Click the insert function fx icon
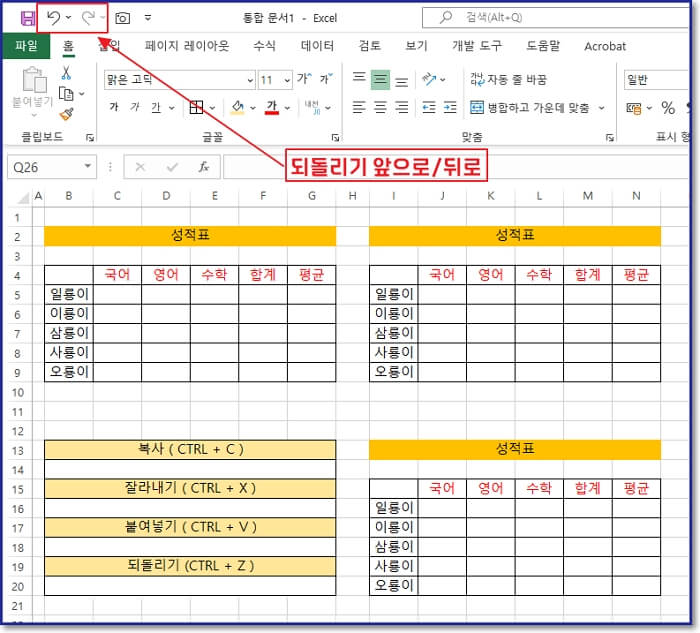Screen dimensions: 700x633 tap(204, 167)
